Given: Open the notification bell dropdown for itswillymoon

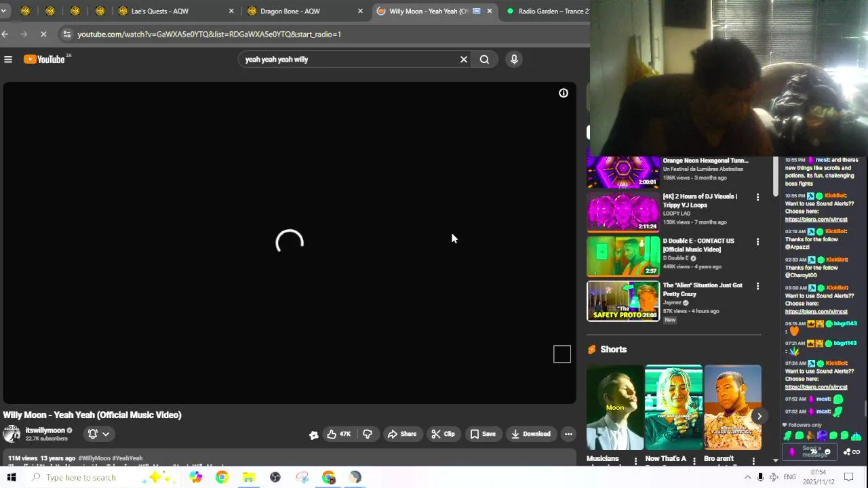Looking at the screenshot, I should coord(99,434).
